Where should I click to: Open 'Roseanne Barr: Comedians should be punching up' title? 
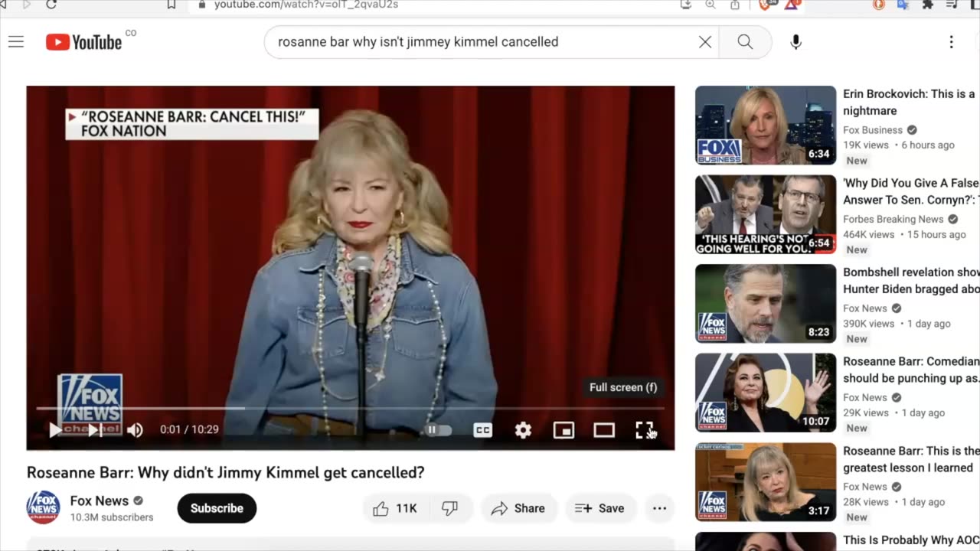(x=911, y=370)
